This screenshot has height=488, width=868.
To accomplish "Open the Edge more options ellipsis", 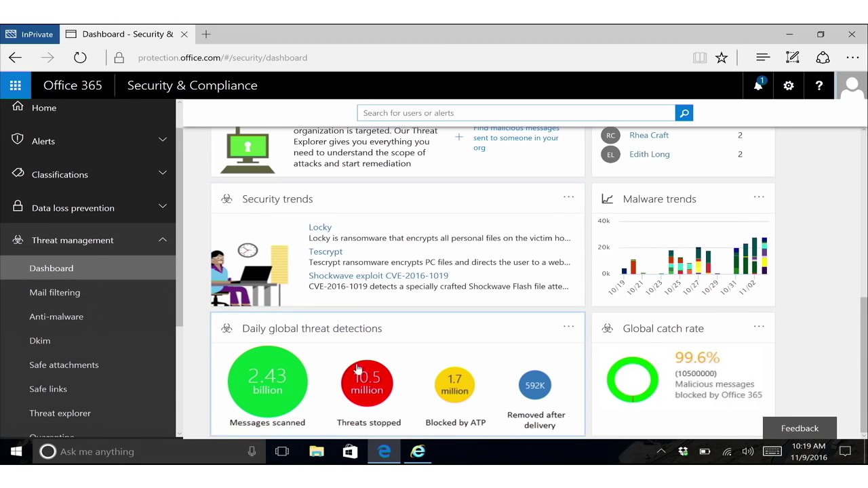I will click(x=852, y=58).
